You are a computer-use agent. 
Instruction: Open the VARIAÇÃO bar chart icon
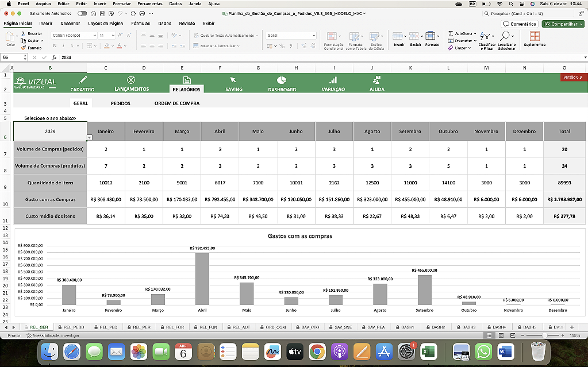333,80
